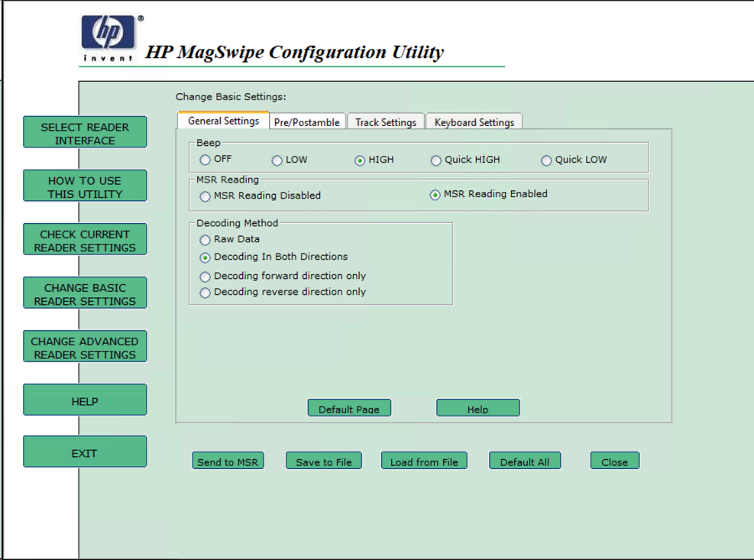Click the MSR Reading group label

(x=228, y=180)
